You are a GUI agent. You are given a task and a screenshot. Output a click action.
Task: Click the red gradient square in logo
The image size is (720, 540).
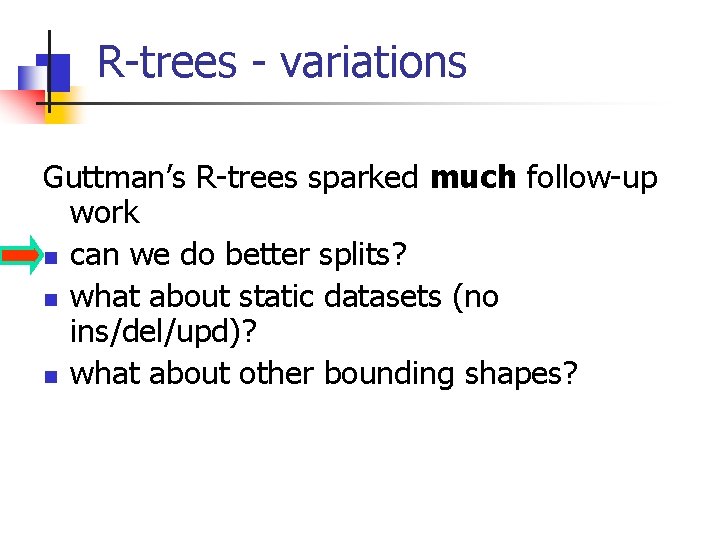[x=23, y=107]
